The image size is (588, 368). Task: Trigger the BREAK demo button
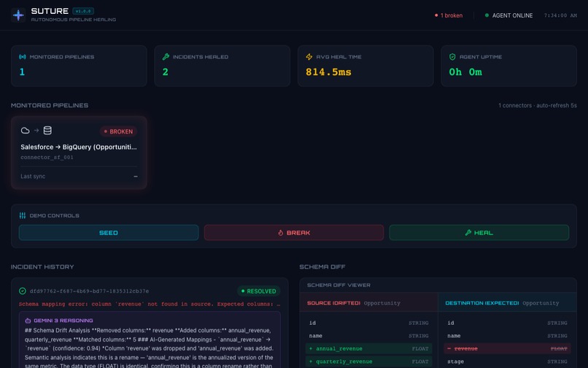click(293, 233)
